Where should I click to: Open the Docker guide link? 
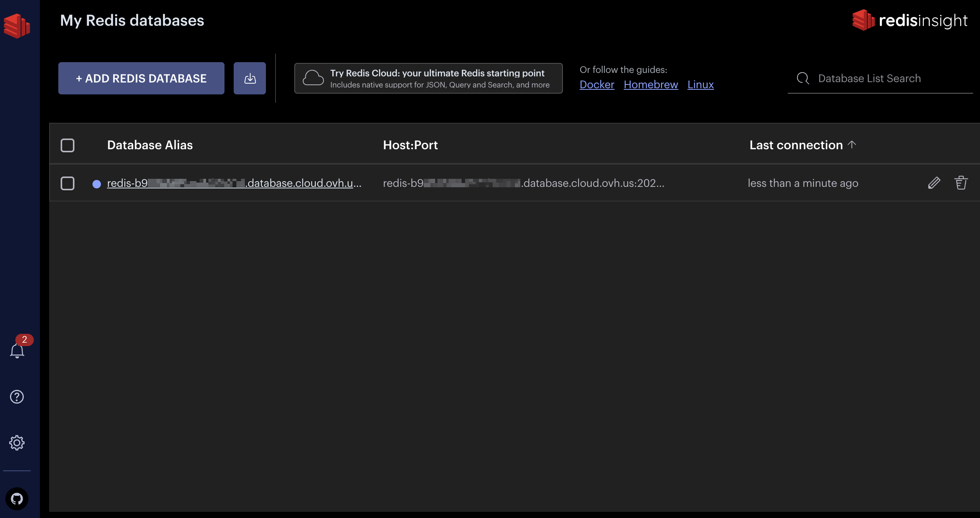click(x=597, y=84)
